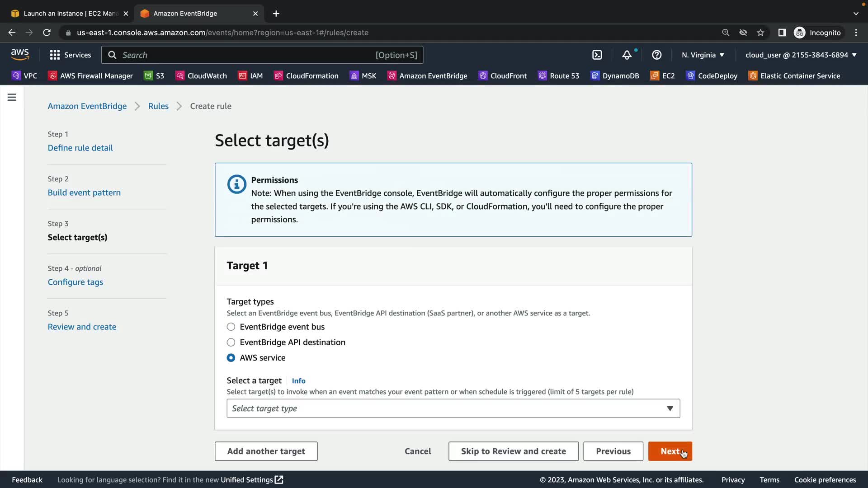Open the Services grid menu
Screen dimensions: 868x488
click(71, 55)
